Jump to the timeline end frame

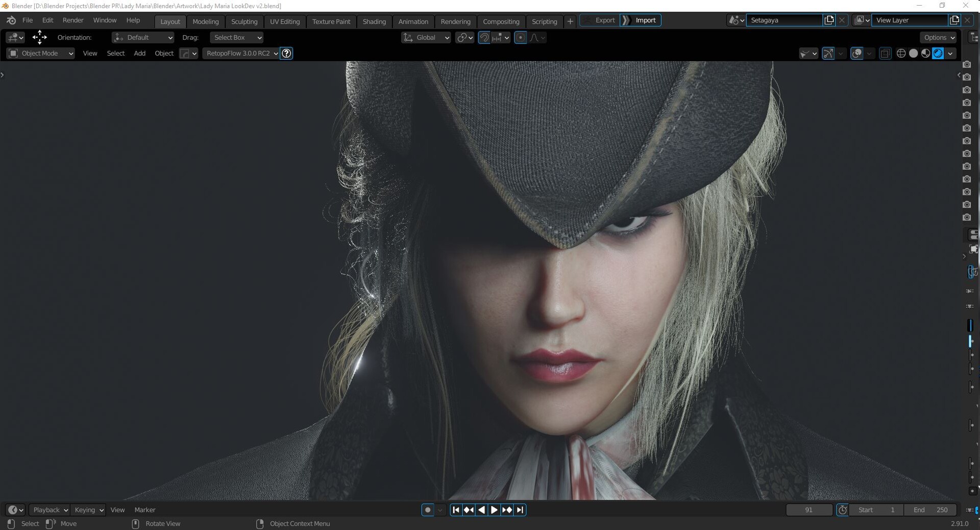coord(520,510)
